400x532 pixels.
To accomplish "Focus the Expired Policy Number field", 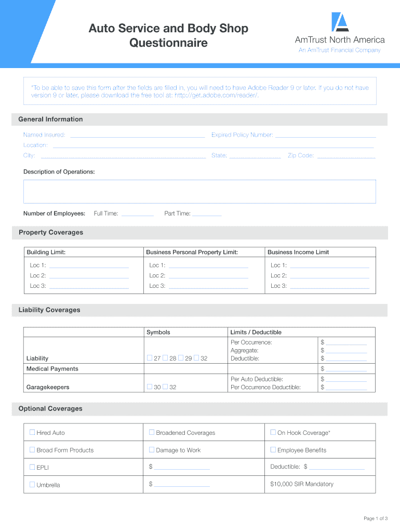I will click(325, 135).
